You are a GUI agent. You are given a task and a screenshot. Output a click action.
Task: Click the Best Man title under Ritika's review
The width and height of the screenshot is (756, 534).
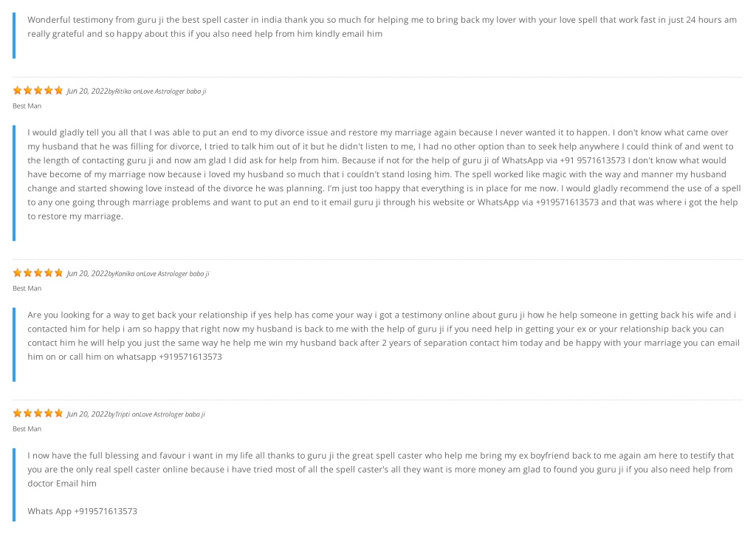pos(27,106)
